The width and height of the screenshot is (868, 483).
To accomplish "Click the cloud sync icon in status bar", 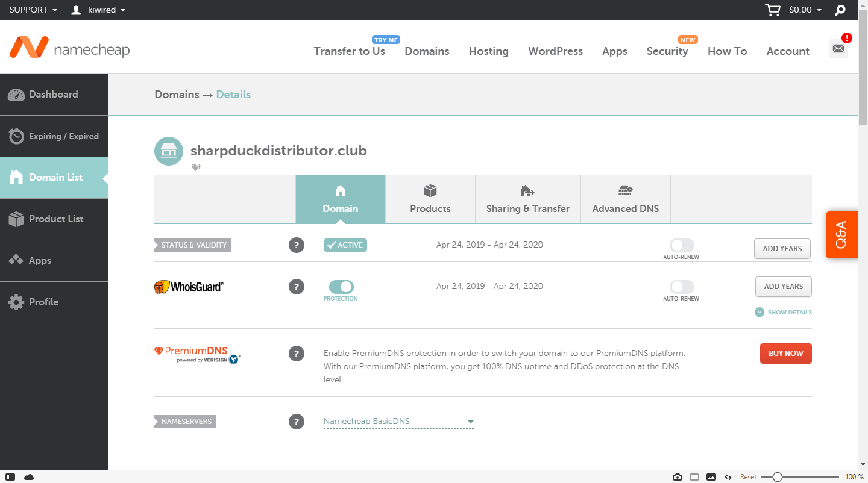I will click(x=29, y=477).
